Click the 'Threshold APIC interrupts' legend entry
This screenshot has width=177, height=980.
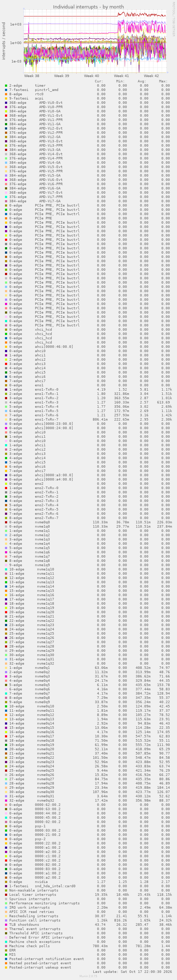click(36, 933)
